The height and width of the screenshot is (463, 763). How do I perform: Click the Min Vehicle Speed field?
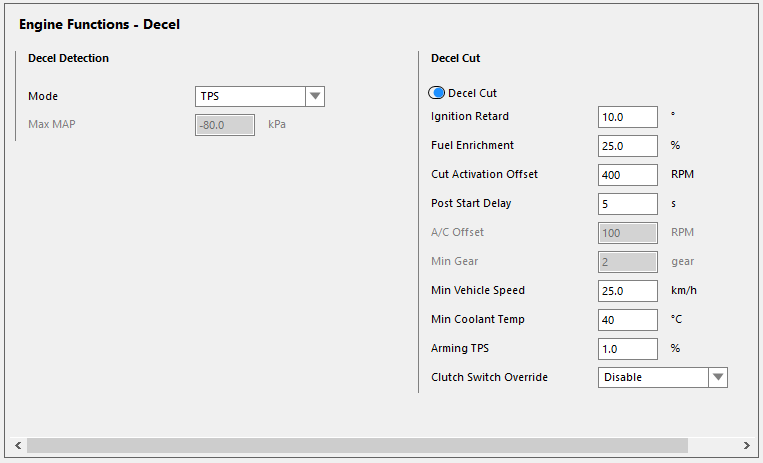(628, 291)
